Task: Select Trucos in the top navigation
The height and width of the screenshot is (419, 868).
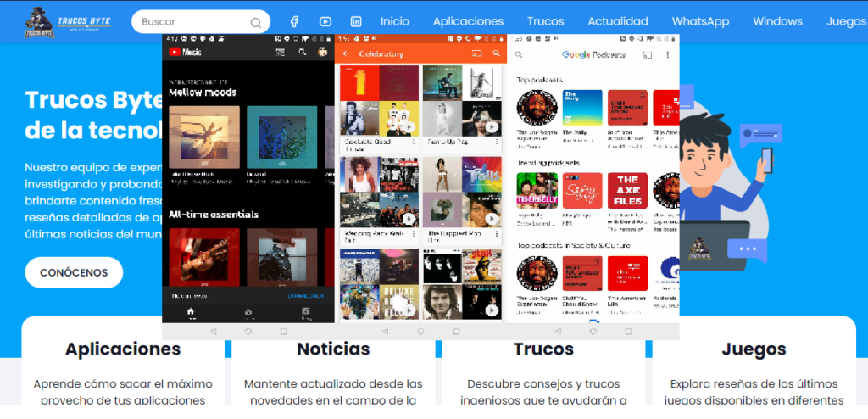Action: click(545, 21)
